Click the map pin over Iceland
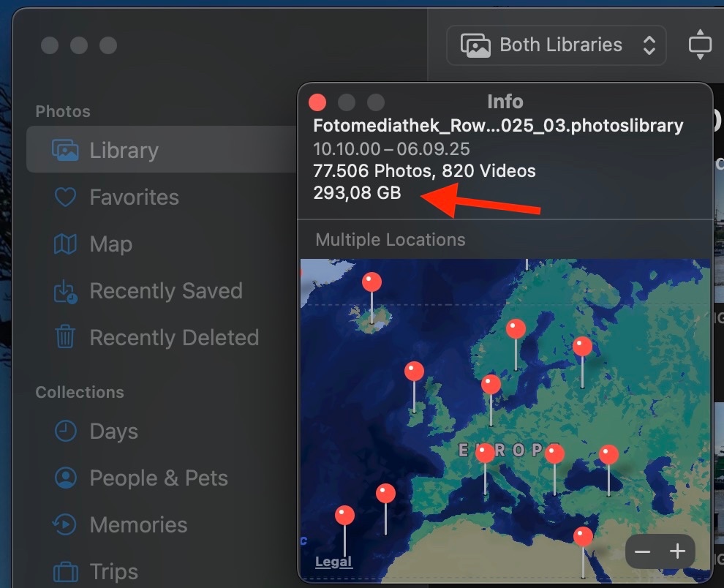The width and height of the screenshot is (724, 588). point(372,282)
